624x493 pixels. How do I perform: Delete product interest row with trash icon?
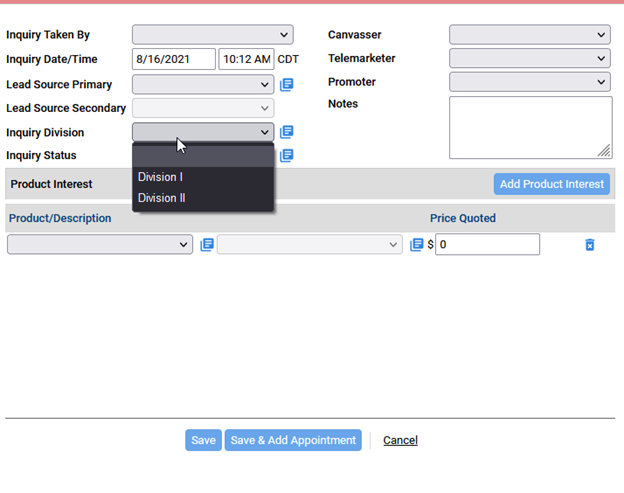tap(590, 245)
